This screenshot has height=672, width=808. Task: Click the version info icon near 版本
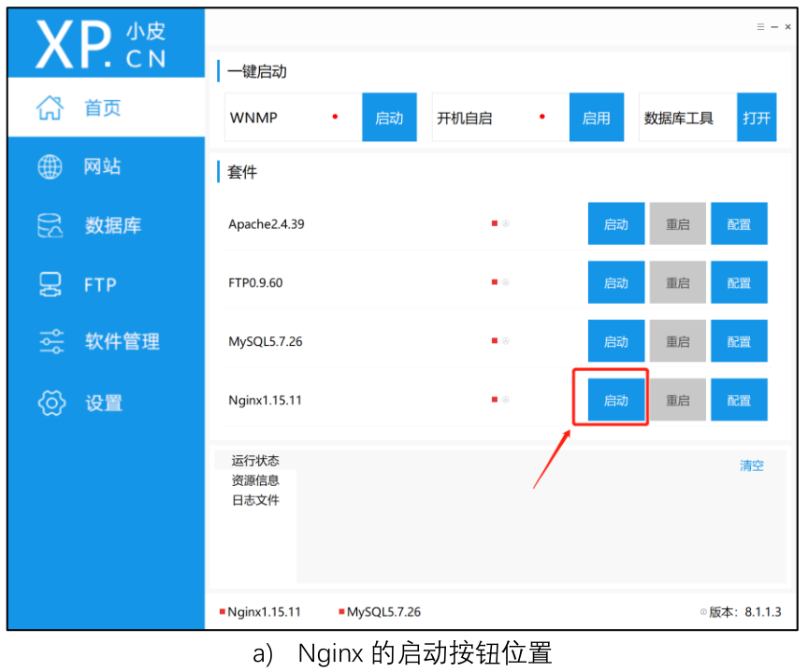pyautogui.click(x=703, y=612)
